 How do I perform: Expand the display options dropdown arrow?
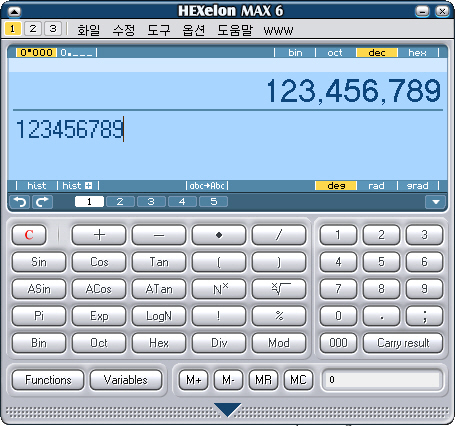click(435, 202)
